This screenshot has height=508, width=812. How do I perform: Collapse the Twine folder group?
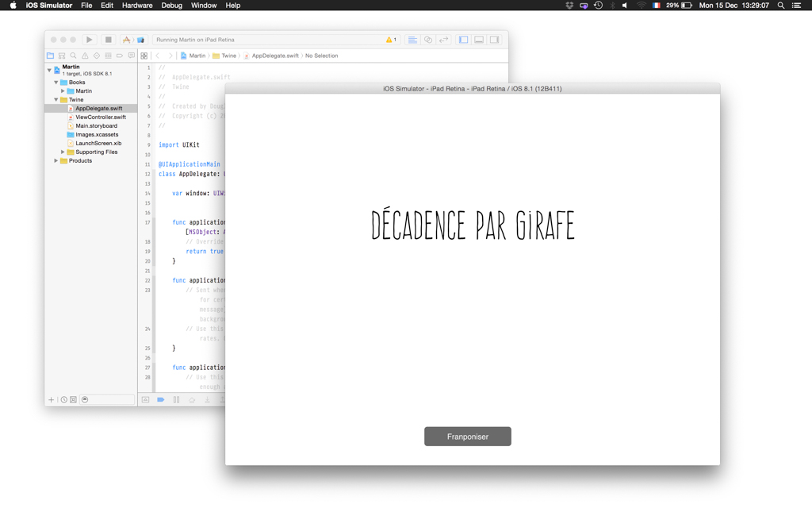56,100
